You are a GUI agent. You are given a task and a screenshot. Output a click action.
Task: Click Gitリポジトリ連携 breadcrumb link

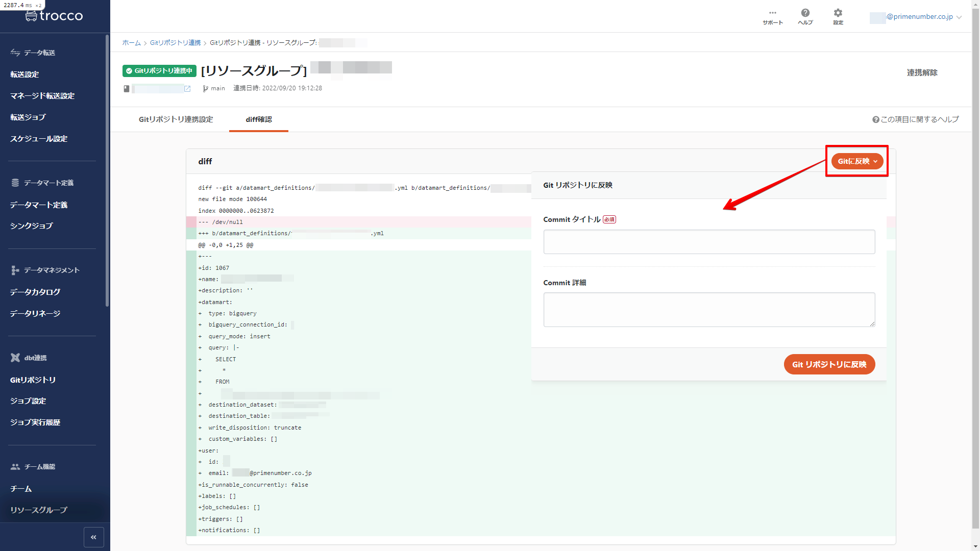pyautogui.click(x=175, y=43)
